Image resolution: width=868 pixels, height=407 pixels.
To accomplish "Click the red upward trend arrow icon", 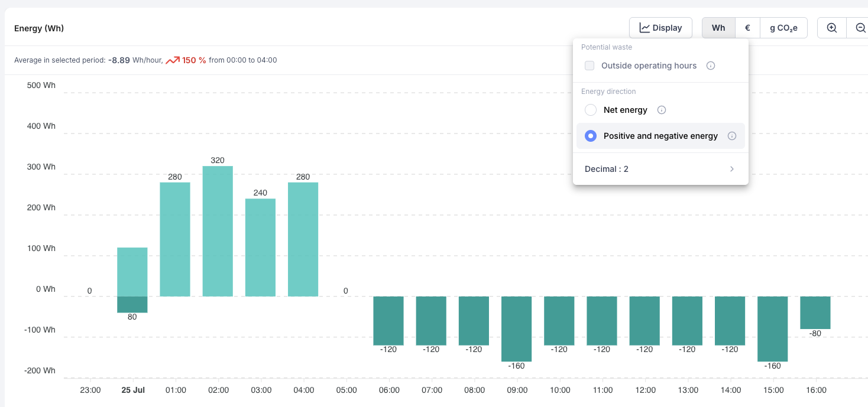I will tap(173, 60).
